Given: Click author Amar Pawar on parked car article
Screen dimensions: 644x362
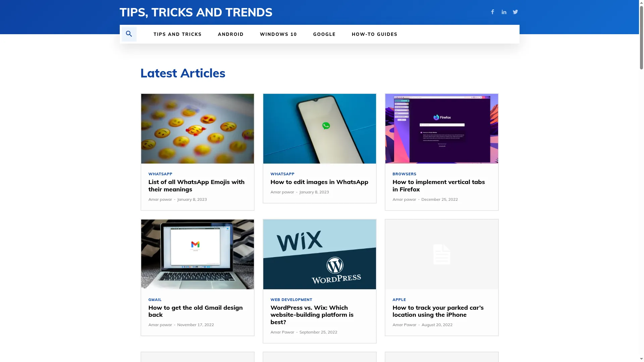Looking at the screenshot, I should tap(405, 325).
